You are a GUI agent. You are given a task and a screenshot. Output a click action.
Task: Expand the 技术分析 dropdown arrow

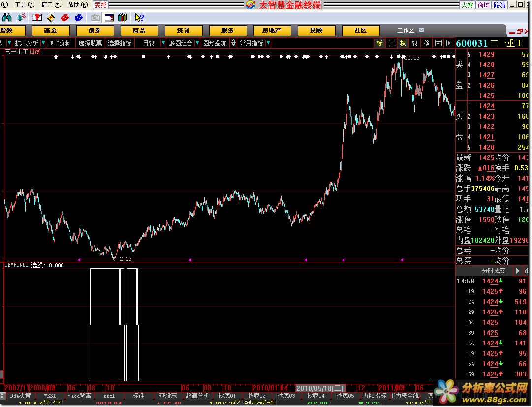point(43,43)
